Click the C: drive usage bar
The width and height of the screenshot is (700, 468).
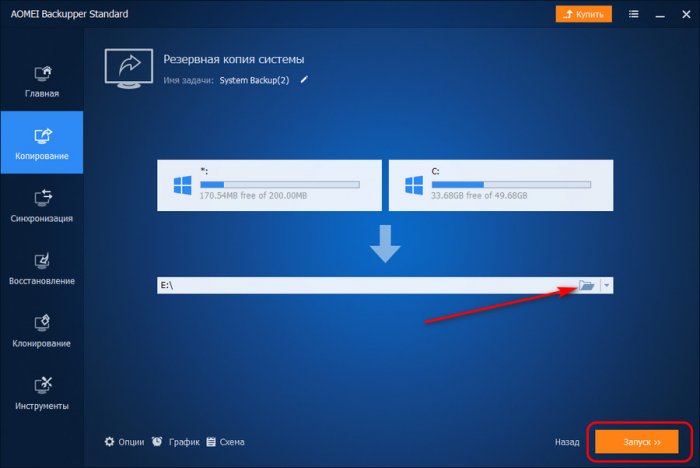[511, 184]
